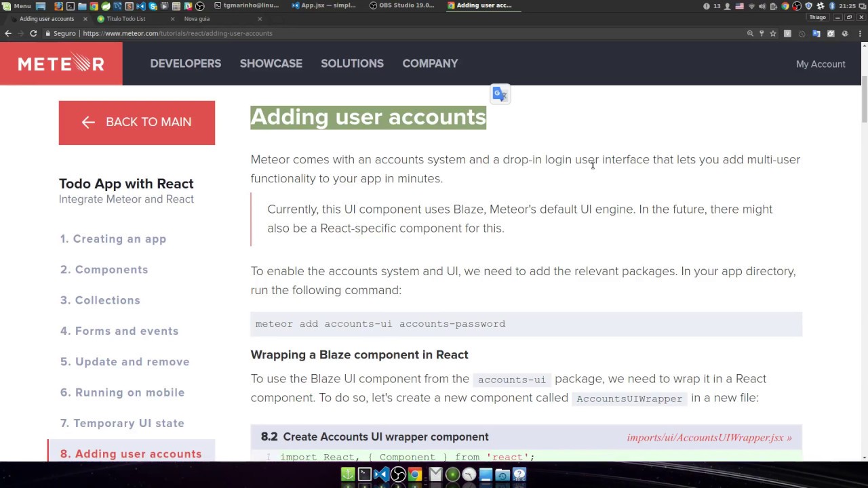The width and height of the screenshot is (868, 488).
Task: Click the Bluetooth icon in the system tray
Action: click(x=832, y=5)
